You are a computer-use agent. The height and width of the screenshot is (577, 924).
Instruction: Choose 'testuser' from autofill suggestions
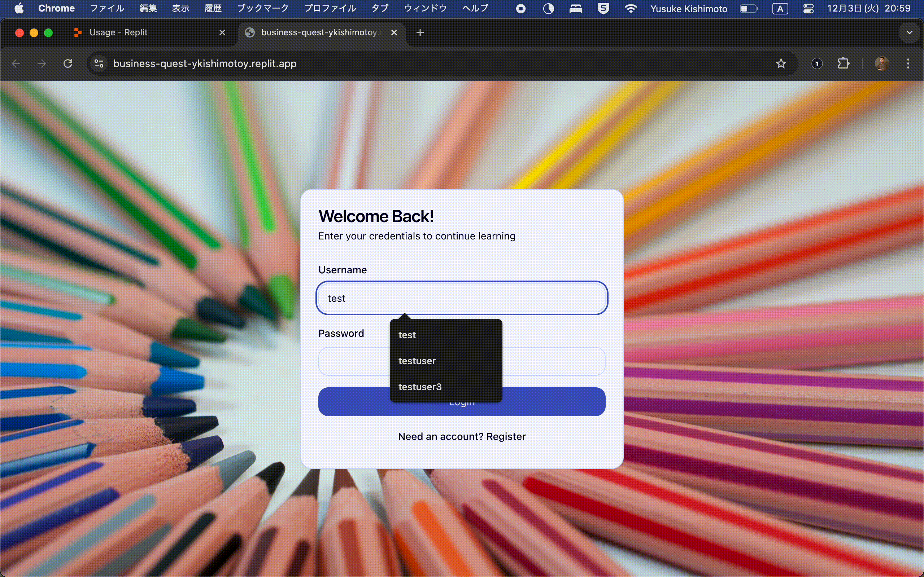417,361
